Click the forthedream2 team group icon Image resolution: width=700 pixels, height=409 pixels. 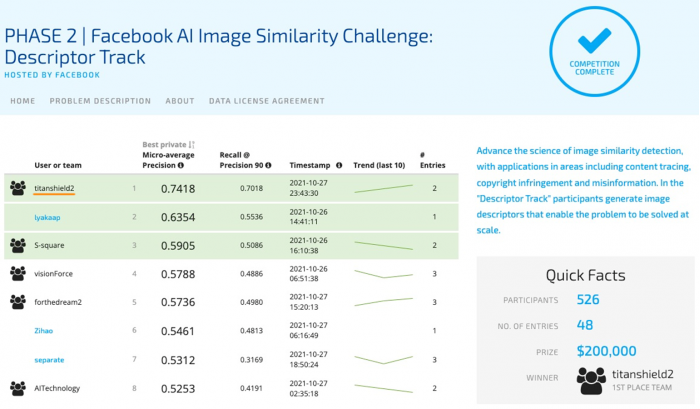(18, 302)
